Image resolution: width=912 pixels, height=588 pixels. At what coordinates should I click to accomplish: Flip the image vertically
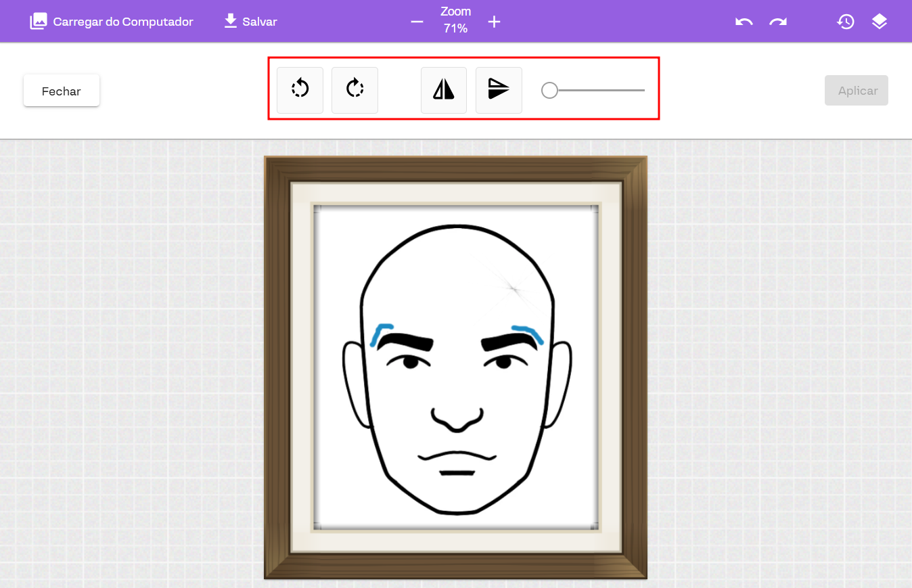(499, 90)
